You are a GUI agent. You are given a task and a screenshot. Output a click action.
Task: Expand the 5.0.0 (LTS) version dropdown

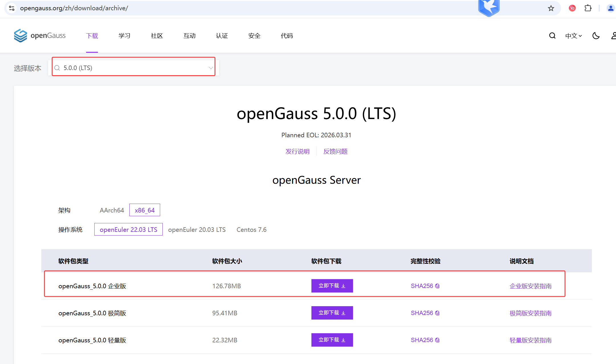[x=133, y=68]
